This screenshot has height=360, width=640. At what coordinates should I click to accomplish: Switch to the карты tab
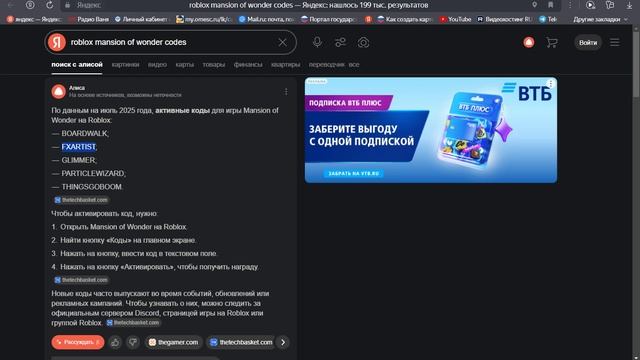[x=184, y=64]
